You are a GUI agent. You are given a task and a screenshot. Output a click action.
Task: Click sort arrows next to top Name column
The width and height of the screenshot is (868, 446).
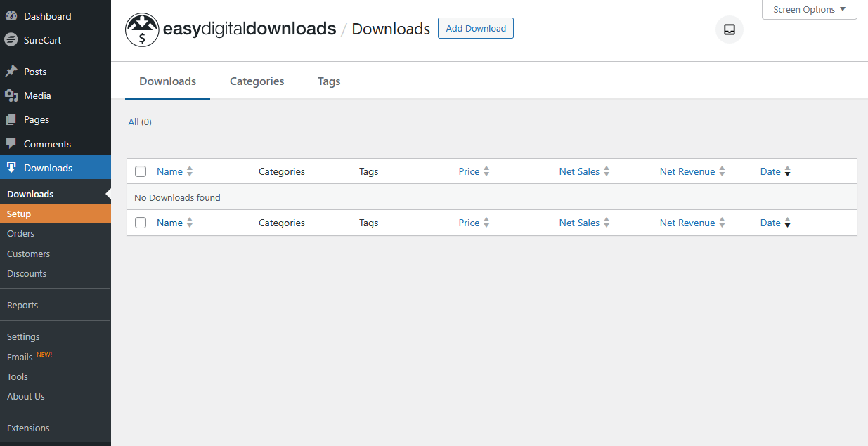190,171
